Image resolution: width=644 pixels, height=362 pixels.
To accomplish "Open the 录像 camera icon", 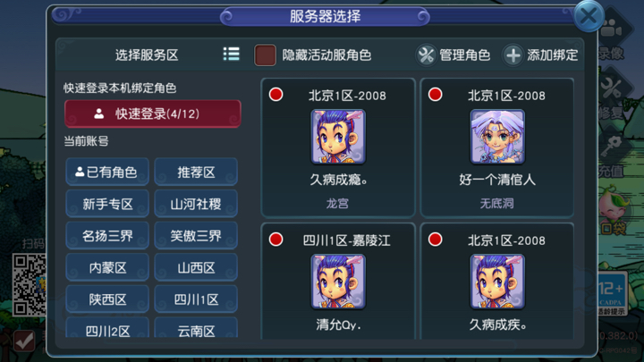I will (x=612, y=29).
